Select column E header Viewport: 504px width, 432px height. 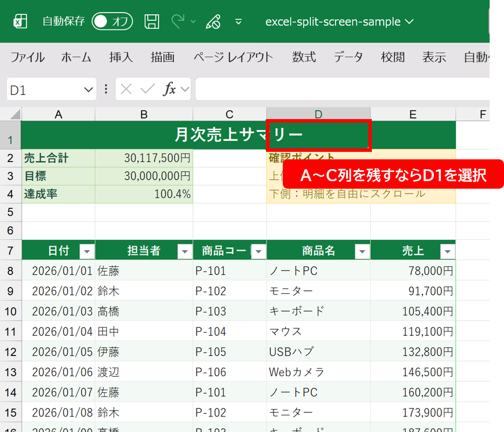(413, 114)
